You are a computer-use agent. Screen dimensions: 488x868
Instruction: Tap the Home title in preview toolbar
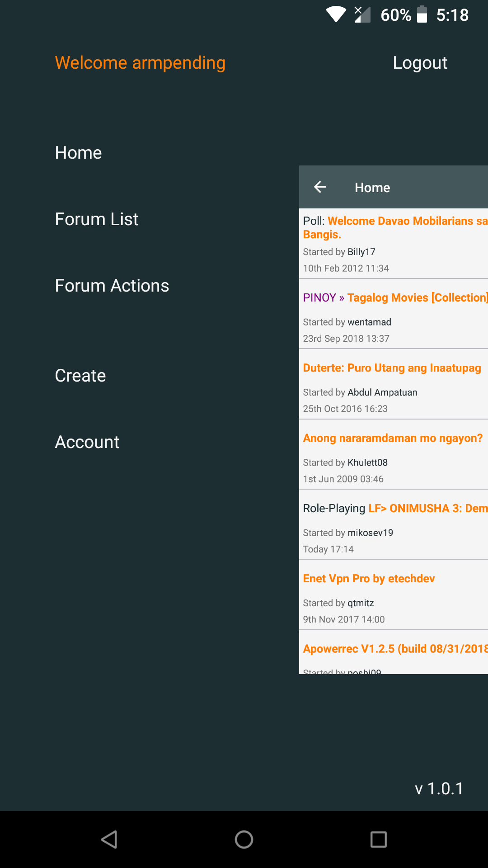click(x=372, y=188)
